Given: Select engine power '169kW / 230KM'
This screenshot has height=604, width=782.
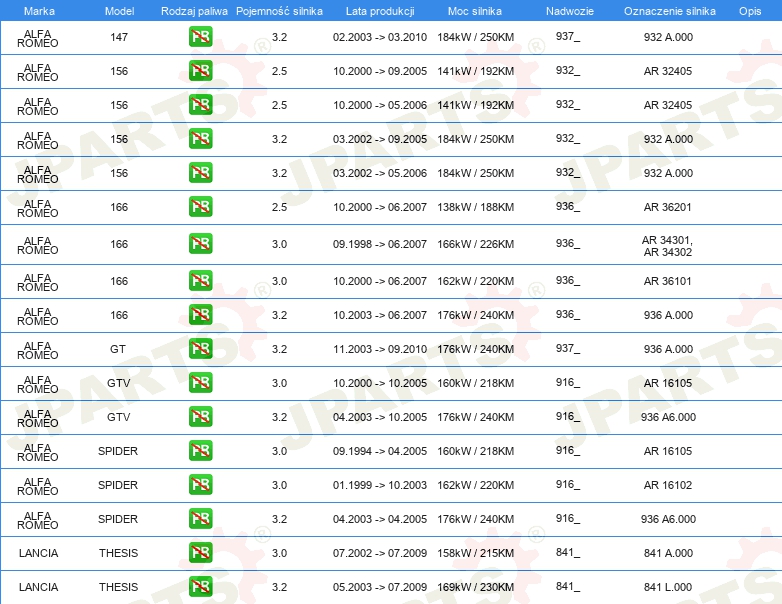Looking at the screenshot, I should point(476,587).
